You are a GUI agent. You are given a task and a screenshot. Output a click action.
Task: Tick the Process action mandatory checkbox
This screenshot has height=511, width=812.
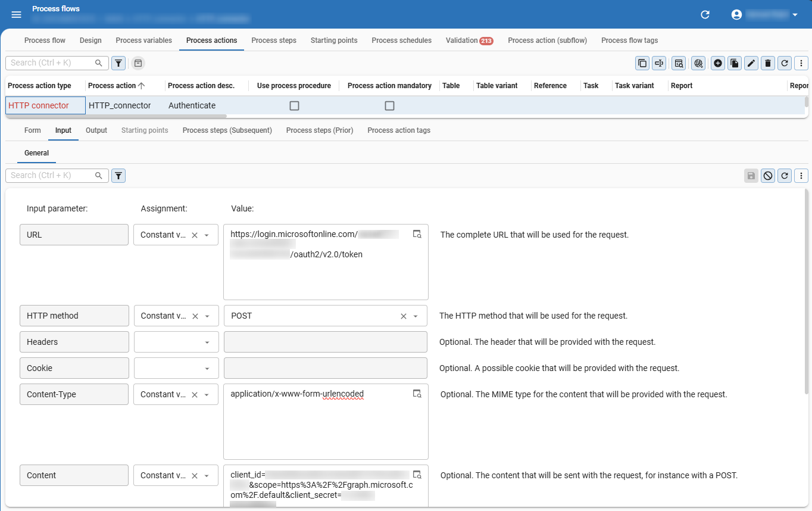389,106
